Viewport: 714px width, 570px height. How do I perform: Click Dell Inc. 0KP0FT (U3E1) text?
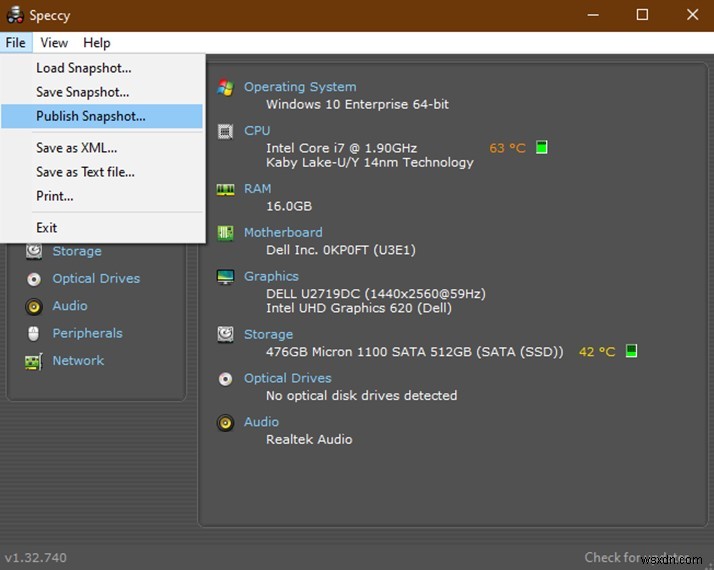(341, 250)
